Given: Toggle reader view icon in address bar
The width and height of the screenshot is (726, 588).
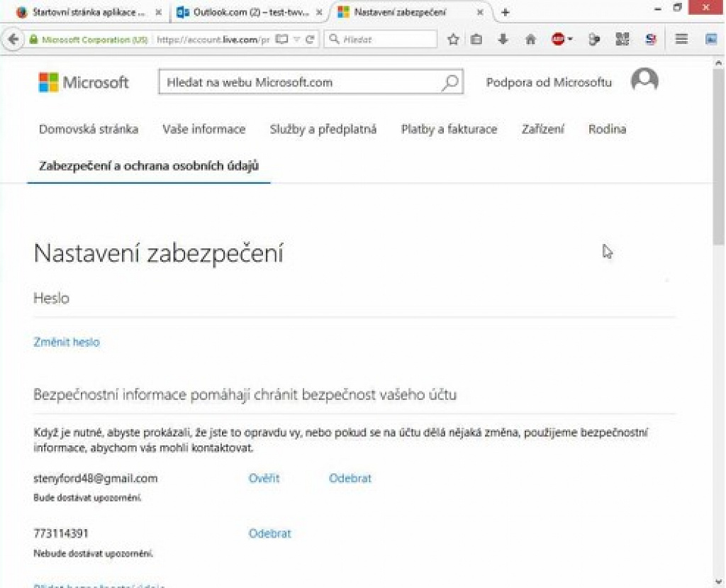Looking at the screenshot, I should pos(281,40).
